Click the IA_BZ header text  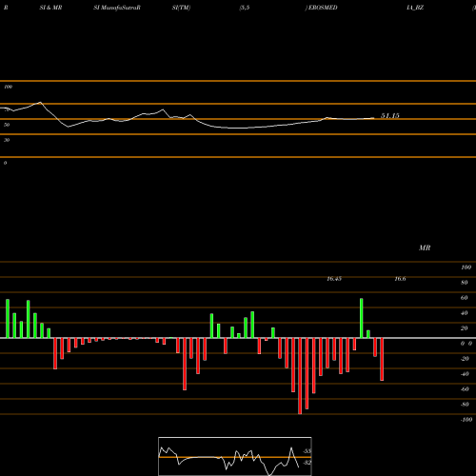pyautogui.click(x=415, y=8)
